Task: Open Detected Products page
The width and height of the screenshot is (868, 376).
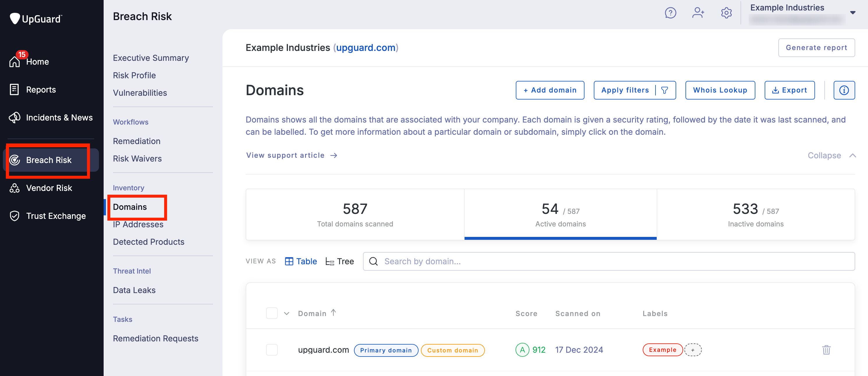Action: pos(149,242)
